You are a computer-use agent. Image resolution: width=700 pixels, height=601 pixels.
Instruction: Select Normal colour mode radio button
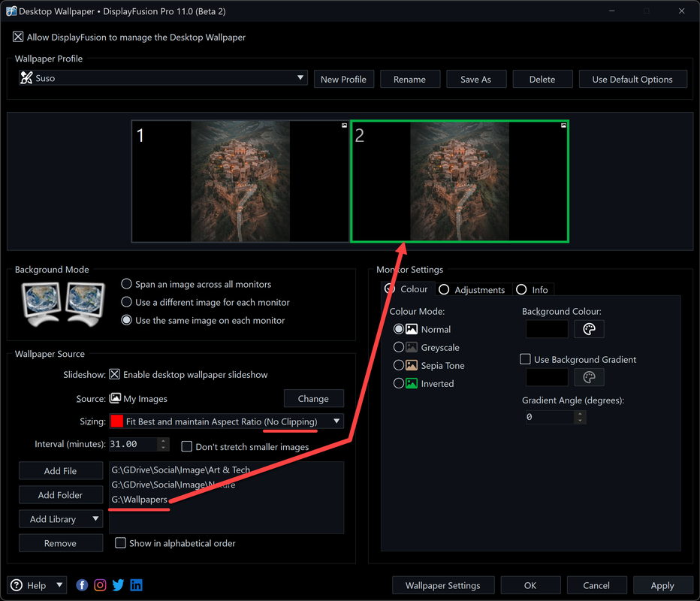(x=398, y=329)
